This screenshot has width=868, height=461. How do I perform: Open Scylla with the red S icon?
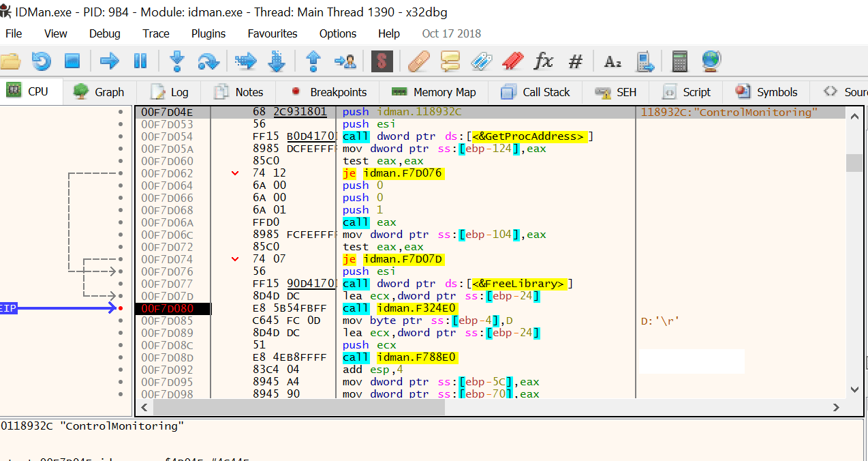coord(382,61)
